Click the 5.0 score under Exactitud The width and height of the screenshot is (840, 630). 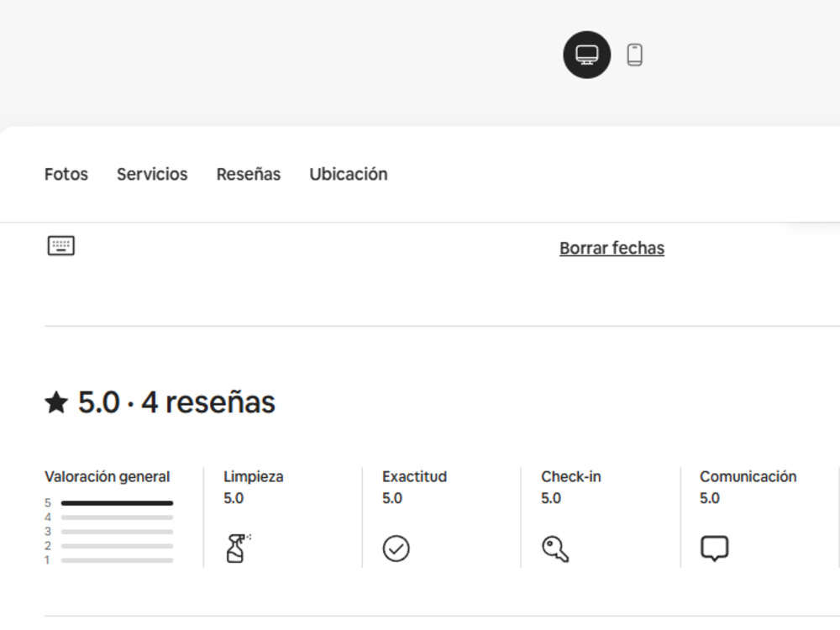click(x=392, y=498)
